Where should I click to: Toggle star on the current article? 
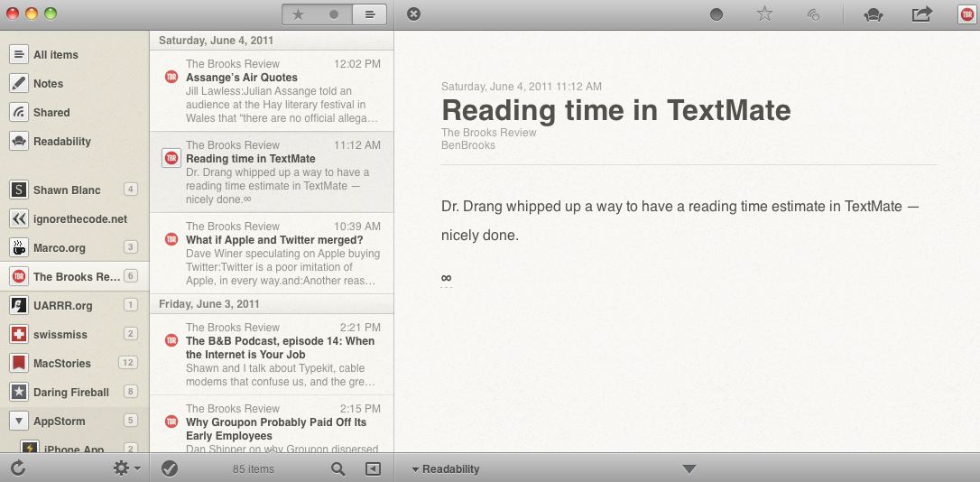(764, 14)
